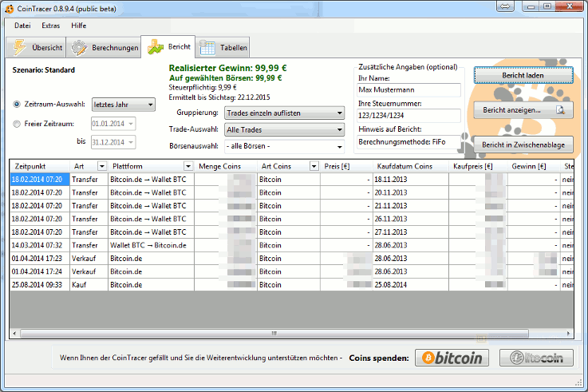Select the 01.04.2014 17:24 Zeitpunkt cell

click(40, 271)
